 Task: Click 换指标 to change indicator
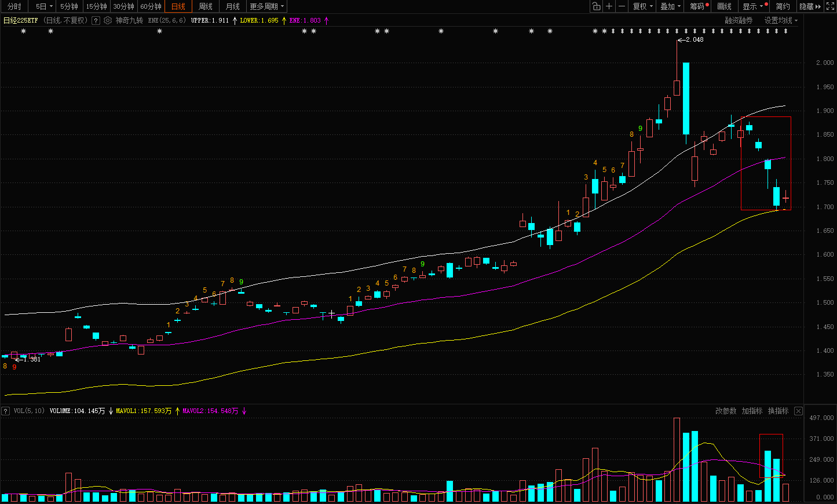pyautogui.click(x=778, y=411)
